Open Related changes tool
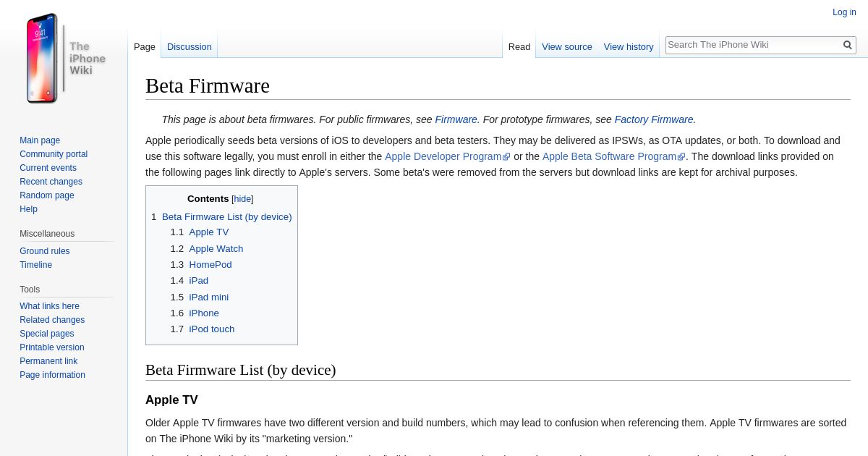Viewport: 868px width, 456px height. tap(52, 320)
